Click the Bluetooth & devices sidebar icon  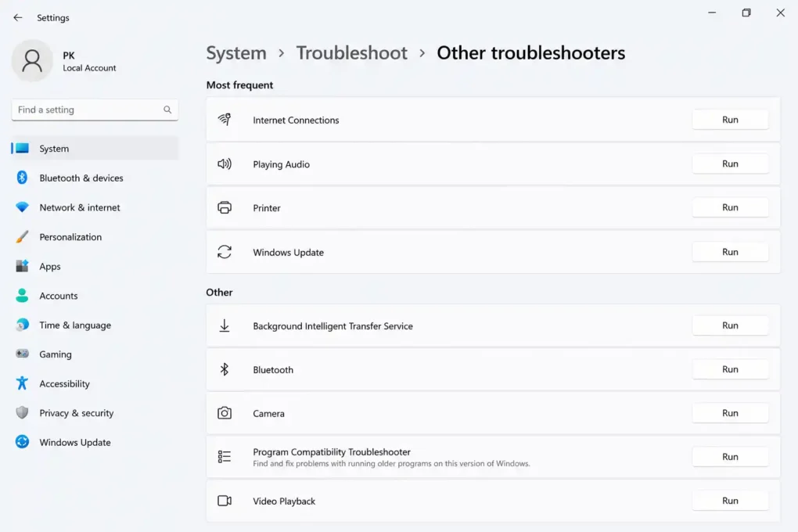tap(22, 178)
